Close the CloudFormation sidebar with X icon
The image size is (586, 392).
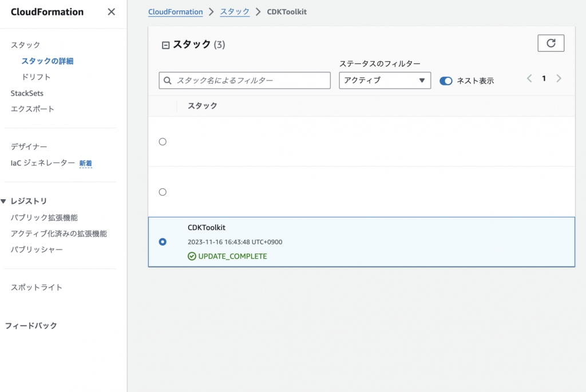pyautogui.click(x=112, y=12)
